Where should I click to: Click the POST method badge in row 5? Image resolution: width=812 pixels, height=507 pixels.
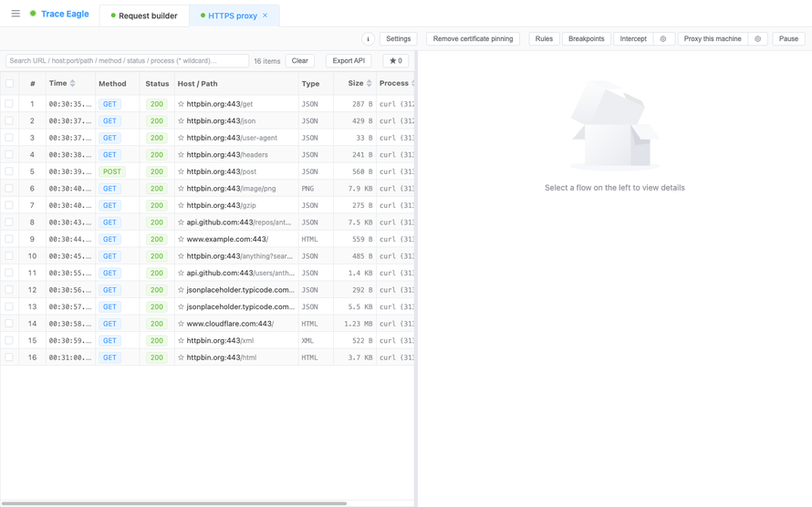pyautogui.click(x=112, y=171)
